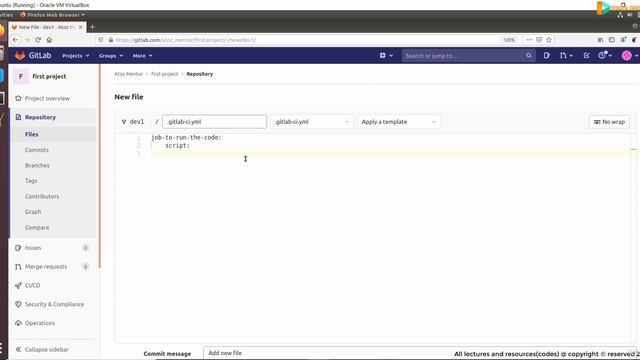640x360 pixels.
Task: Bookmark this page with star icon
Action: (x=549, y=40)
